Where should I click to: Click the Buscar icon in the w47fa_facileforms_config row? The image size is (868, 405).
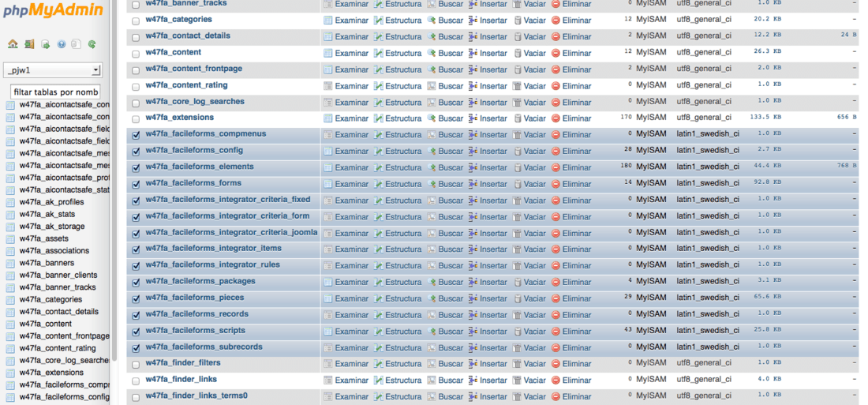coord(432,152)
